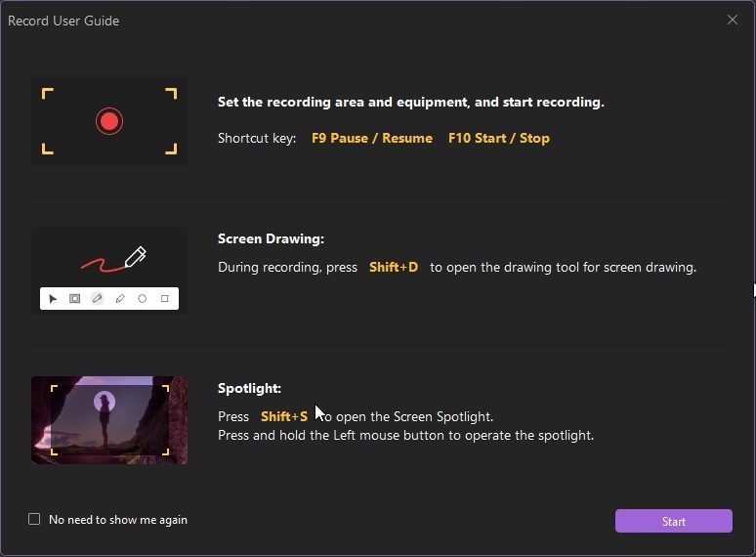Click the Record User Guide title text

(x=64, y=21)
